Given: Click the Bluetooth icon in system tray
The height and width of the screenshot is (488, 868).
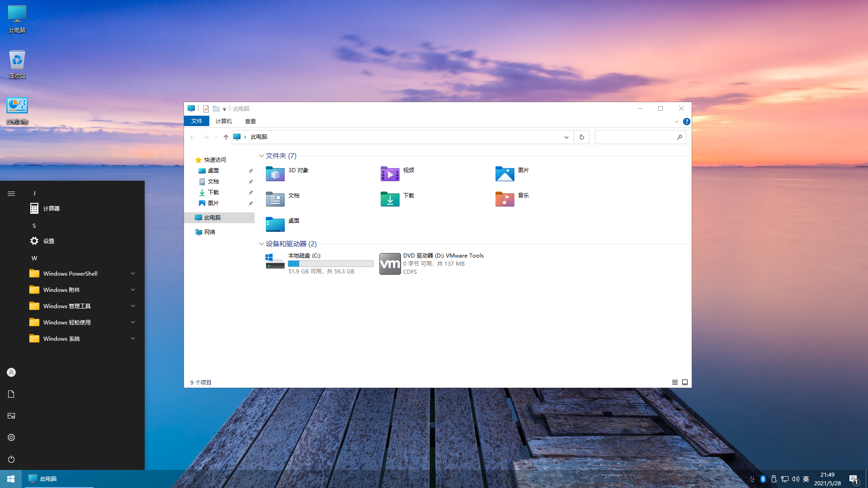Looking at the screenshot, I should (x=763, y=479).
